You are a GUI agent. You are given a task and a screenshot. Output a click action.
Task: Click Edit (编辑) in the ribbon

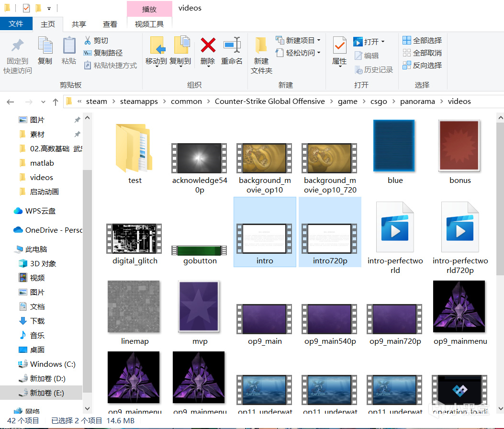tap(367, 56)
